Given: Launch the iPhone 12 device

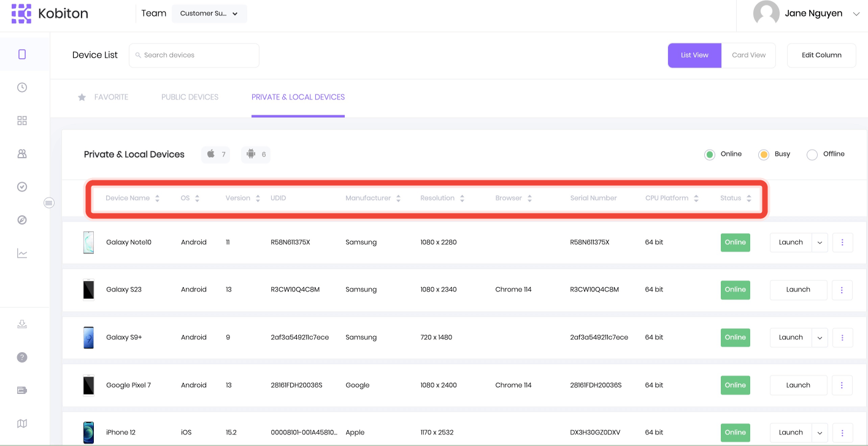Looking at the screenshot, I should [791, 433].
